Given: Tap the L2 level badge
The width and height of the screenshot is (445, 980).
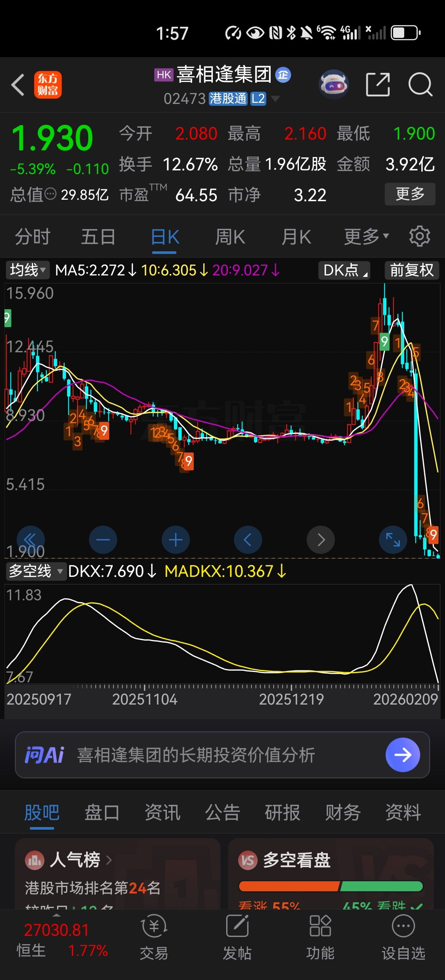Looking at the screenshot, I should pyautogui.click(x=258, y=99).
